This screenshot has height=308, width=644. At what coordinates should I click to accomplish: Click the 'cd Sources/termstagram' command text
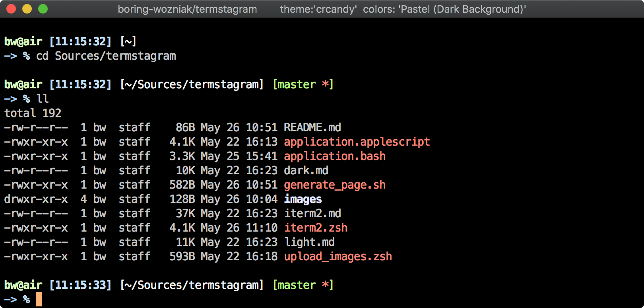coord(106,56)
